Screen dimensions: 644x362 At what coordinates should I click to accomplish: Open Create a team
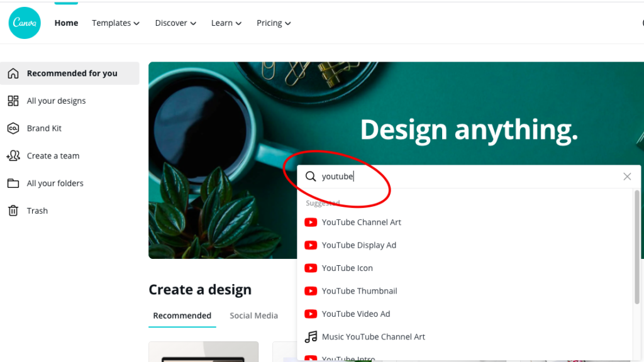53,156
